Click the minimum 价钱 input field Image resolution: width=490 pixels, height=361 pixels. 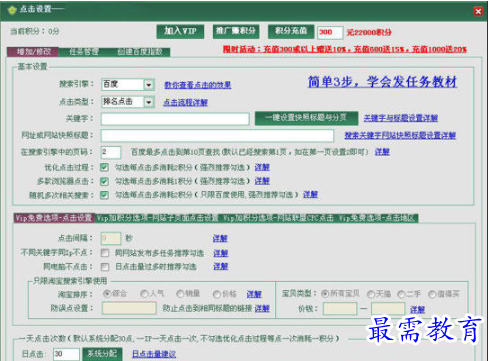340,309
